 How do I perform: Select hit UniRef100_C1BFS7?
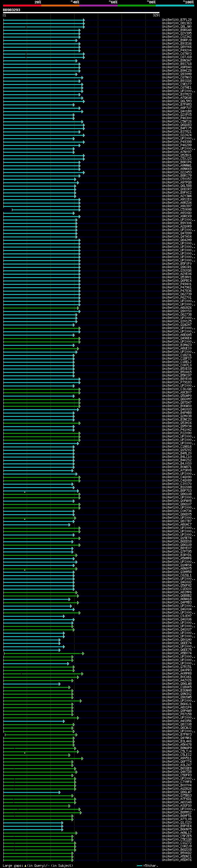click(x=177, y=358)
